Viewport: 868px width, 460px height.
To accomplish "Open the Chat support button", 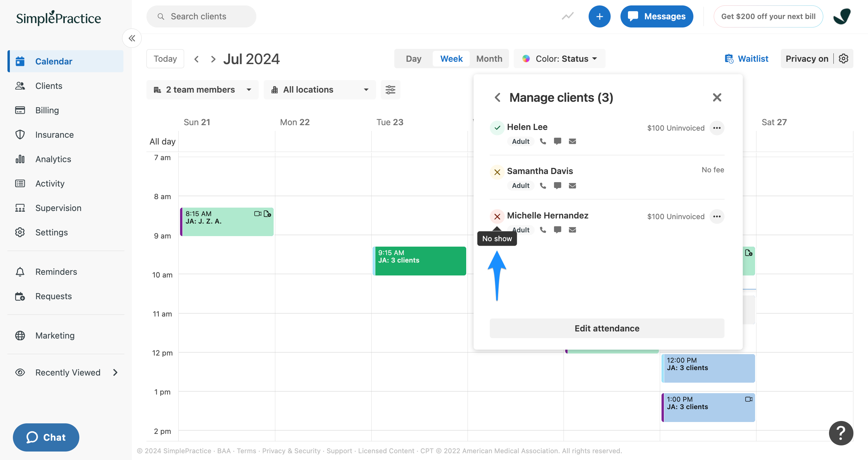I will (x=46, y=437).
